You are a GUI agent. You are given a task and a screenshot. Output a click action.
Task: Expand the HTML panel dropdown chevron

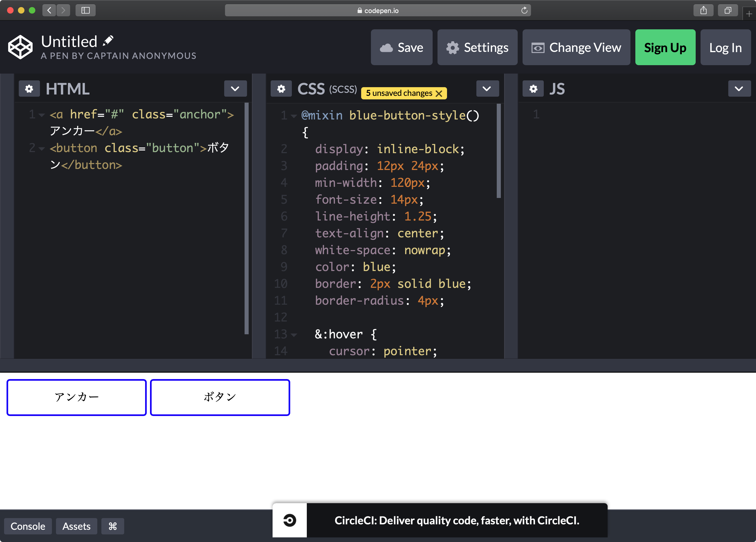pos(235,89)
